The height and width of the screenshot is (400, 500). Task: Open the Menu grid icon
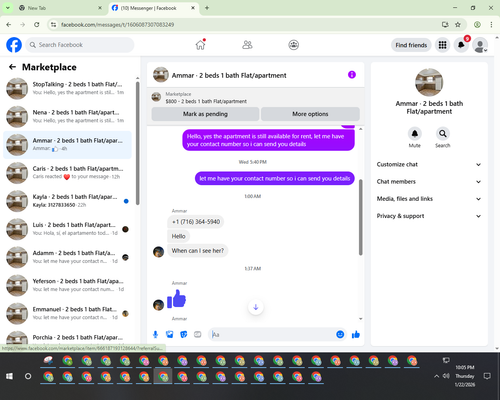pos(442,45)
